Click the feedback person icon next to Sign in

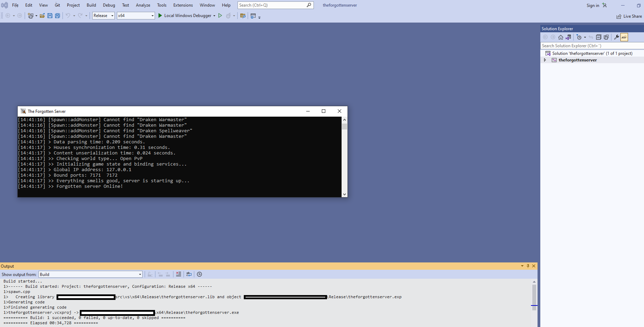[x=604, y=5]
